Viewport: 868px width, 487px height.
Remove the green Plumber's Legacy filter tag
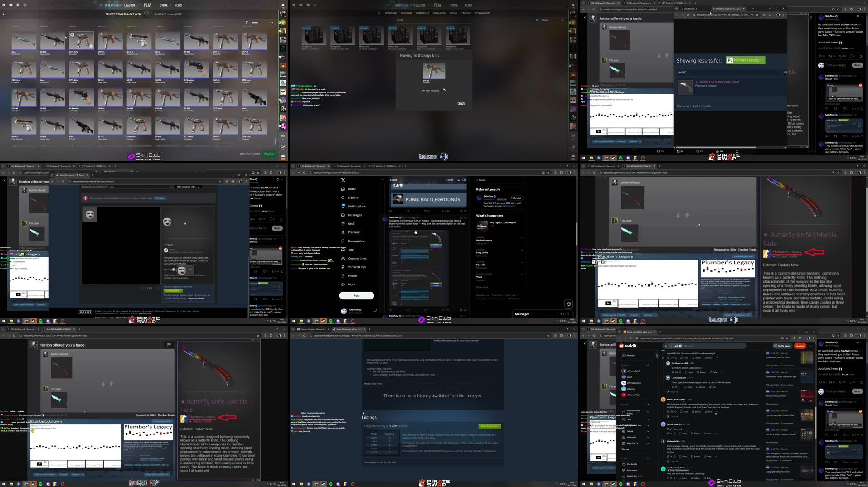click(762, 60)
